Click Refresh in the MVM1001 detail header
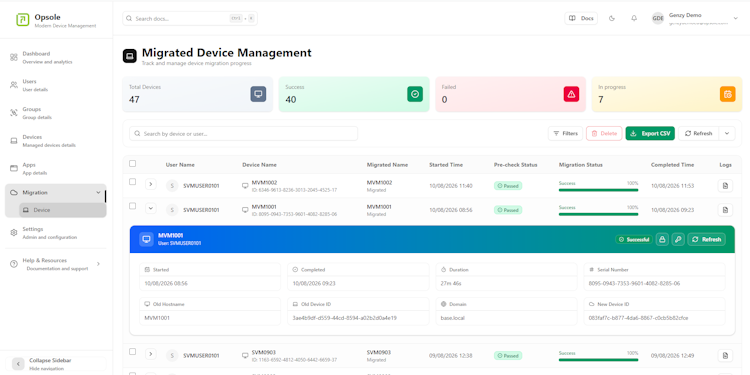Viewport: 750px width, 375px height. (x=706, y=239)
